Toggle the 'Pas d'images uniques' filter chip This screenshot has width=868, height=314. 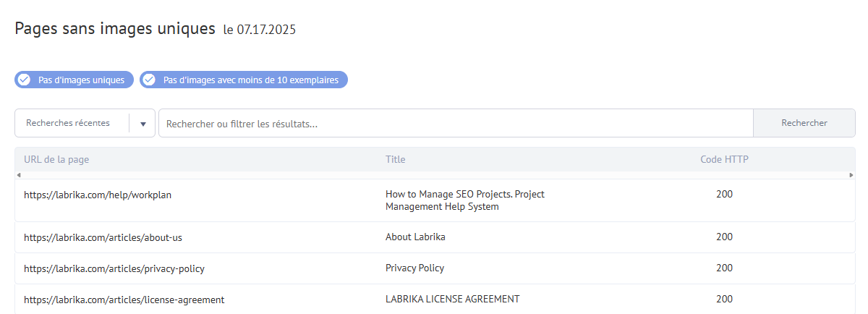pos(74,80)
